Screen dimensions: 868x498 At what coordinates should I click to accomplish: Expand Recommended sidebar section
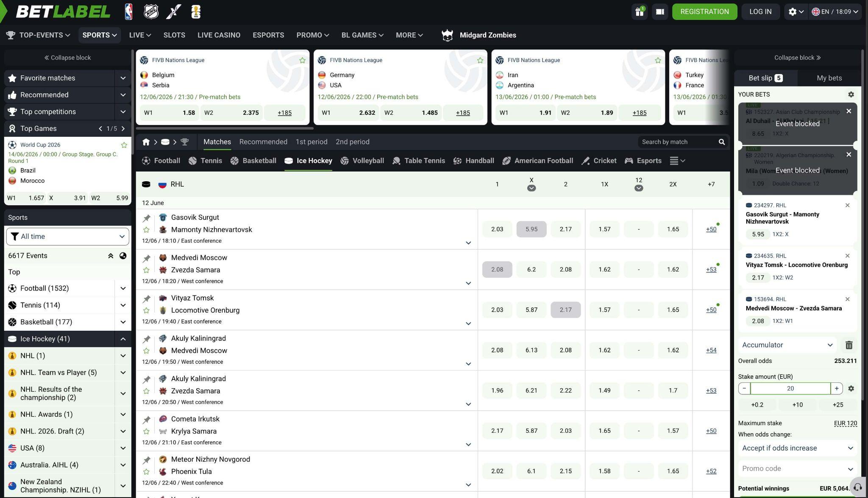123,95
